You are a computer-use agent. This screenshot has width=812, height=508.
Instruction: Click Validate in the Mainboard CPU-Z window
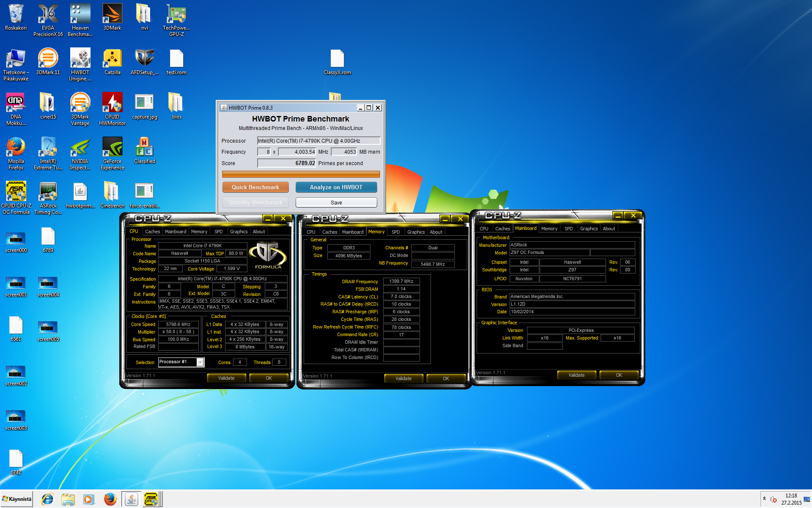[x=576, y=375]
